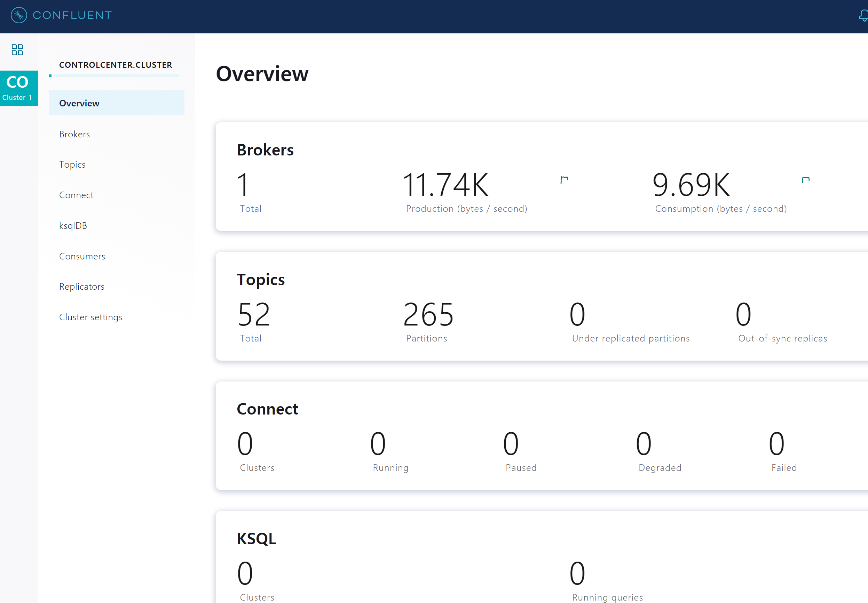The height and width of the screenshot is (603, 868).
Task: Open the Consumers sidebar item
Action: click(82, 256)
